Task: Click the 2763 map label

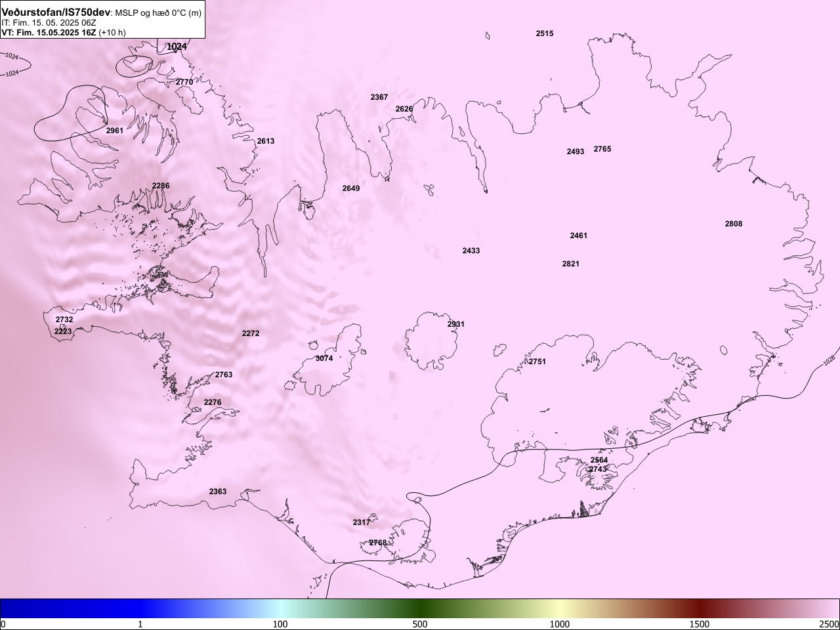Action: click(224, 375)
